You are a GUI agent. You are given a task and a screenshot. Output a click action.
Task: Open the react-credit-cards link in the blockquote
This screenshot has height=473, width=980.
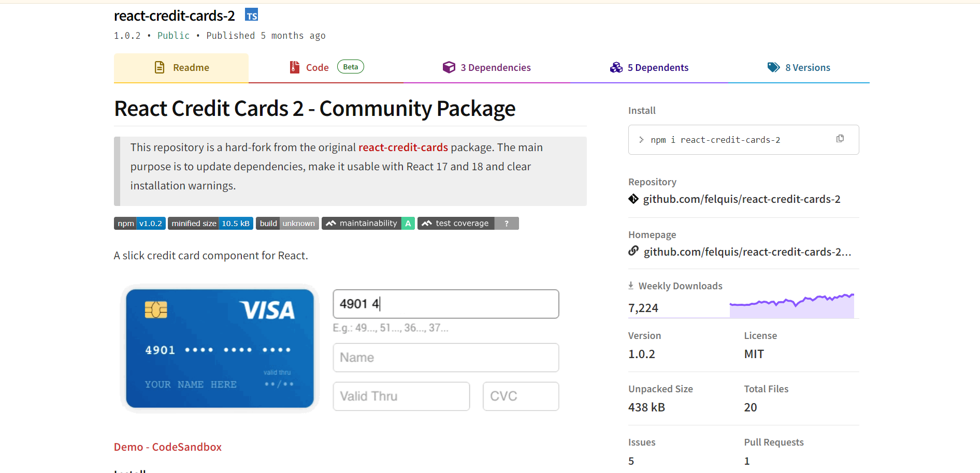(403, 147)
